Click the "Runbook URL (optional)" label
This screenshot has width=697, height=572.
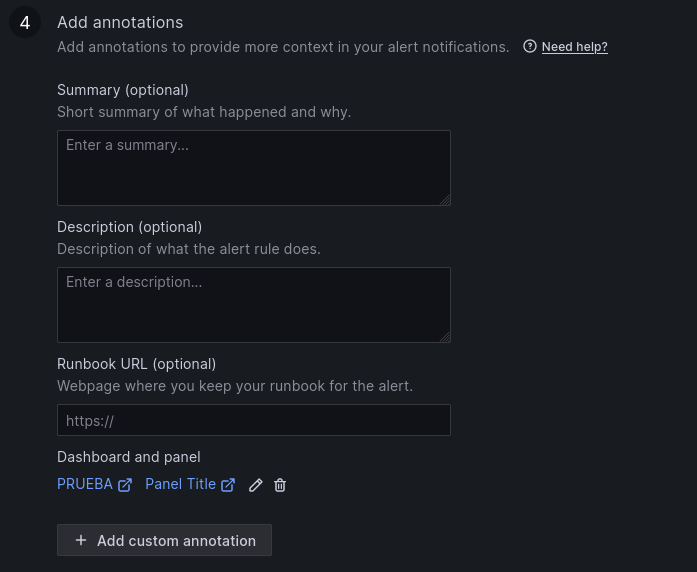click(136, 364)
